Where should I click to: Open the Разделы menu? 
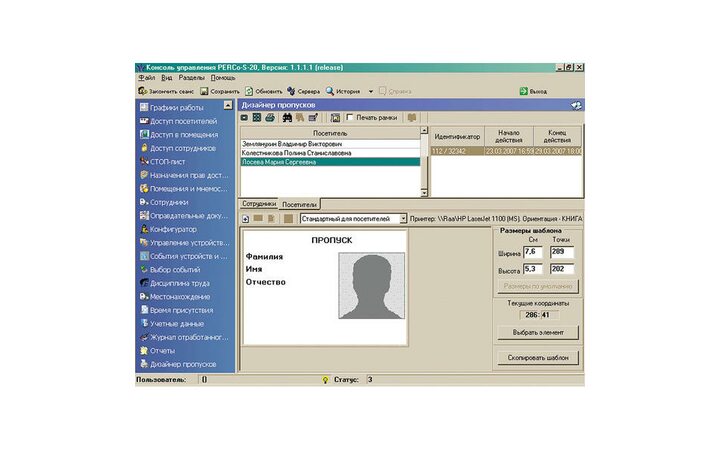tap(192, 77)
